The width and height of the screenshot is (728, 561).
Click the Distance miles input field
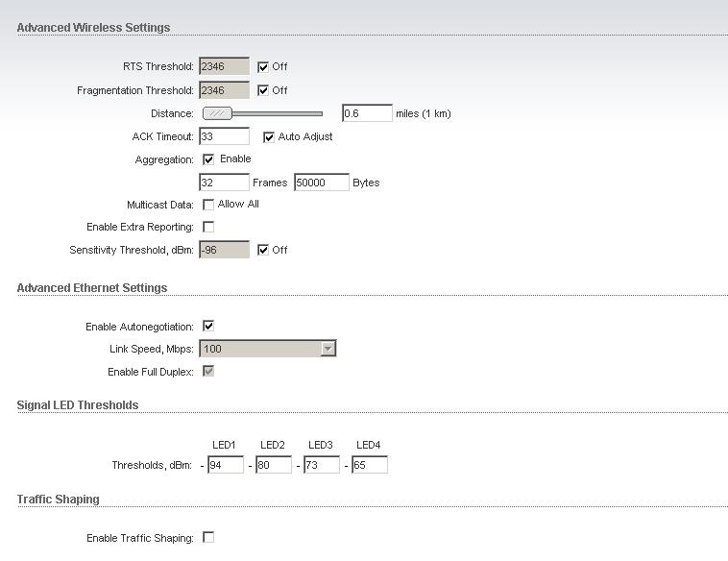pyautogui.click(x=367, y=113)
